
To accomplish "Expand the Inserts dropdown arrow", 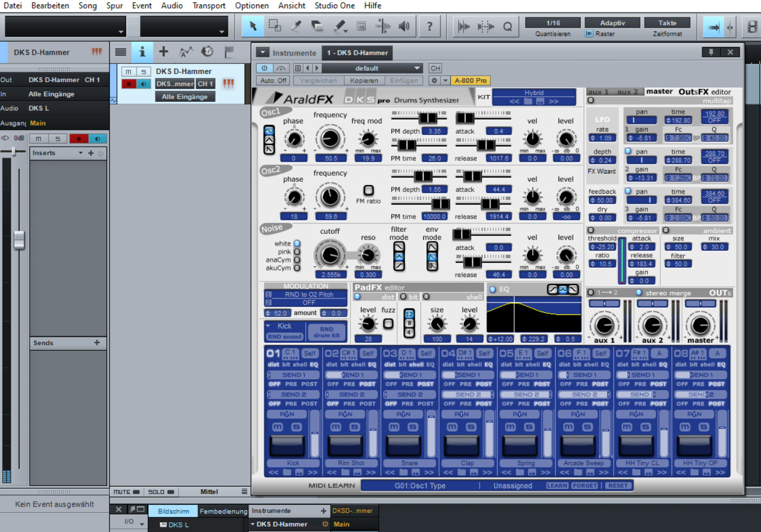I will pos(81,153).
